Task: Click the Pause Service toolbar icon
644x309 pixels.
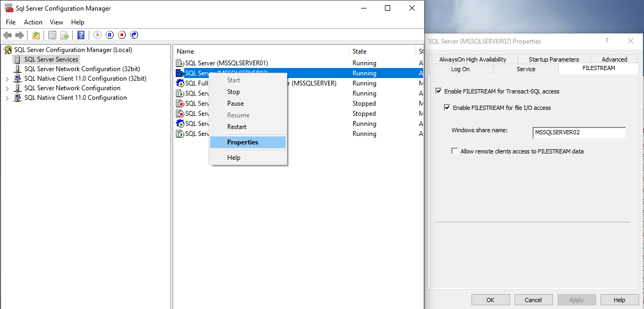Action: (110, 35)
